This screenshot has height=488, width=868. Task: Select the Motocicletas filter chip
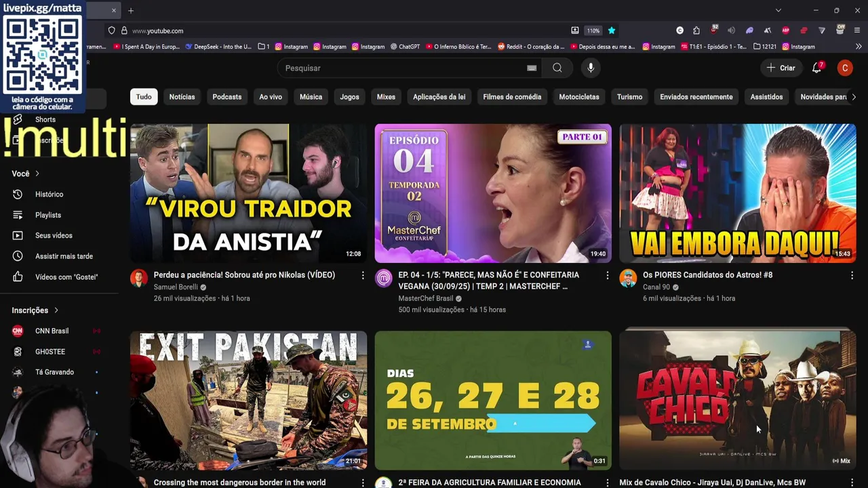578,97
